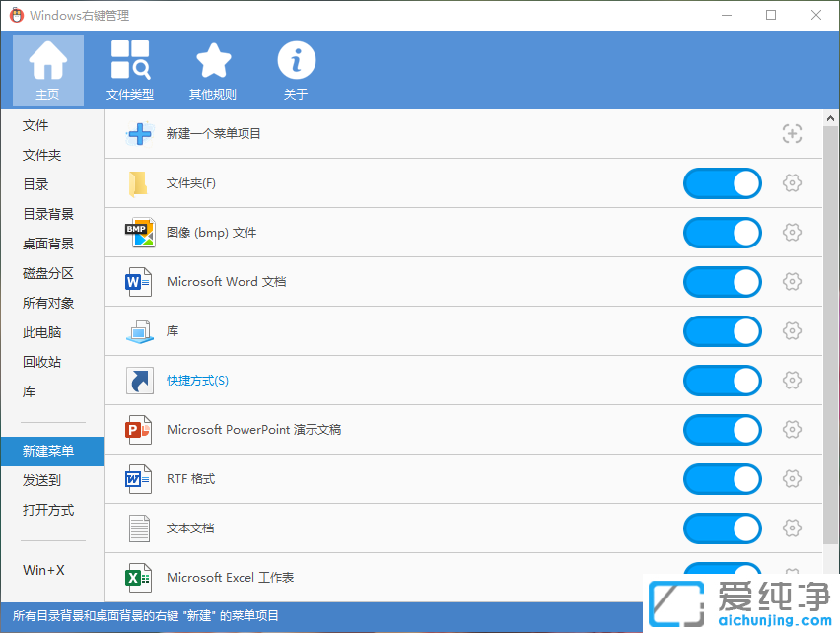
Task: Click the BMP image file icon
Action: pos(139,233)
